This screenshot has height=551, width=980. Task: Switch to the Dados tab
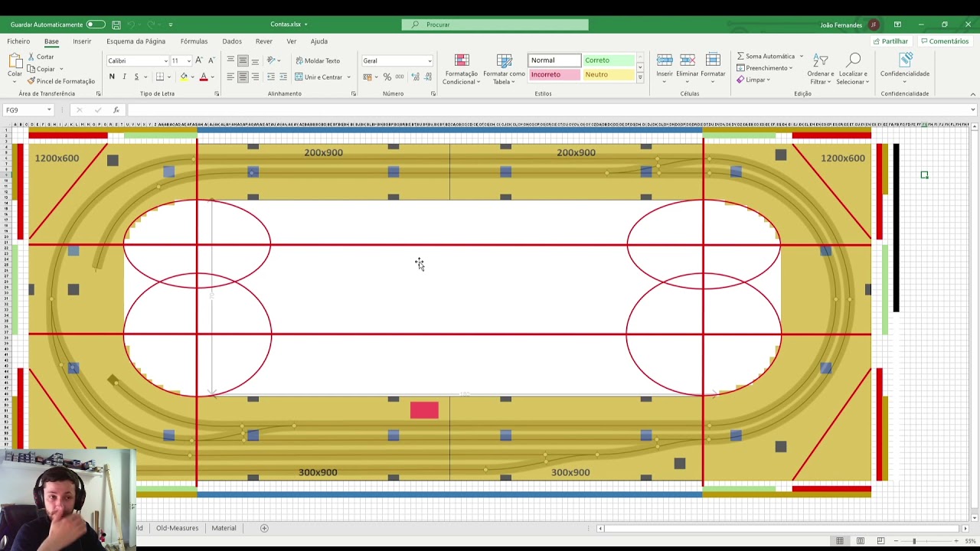click(x=232, y=41)
